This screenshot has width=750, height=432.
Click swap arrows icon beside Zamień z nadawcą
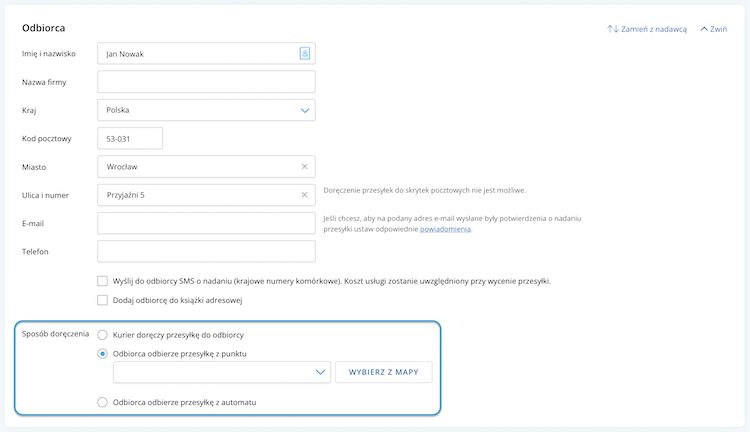pyautogui.click(x=613, y=29)
